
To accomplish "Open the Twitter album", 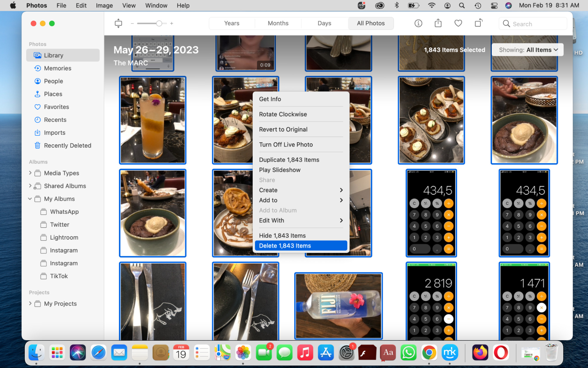I will click(60, 225).
